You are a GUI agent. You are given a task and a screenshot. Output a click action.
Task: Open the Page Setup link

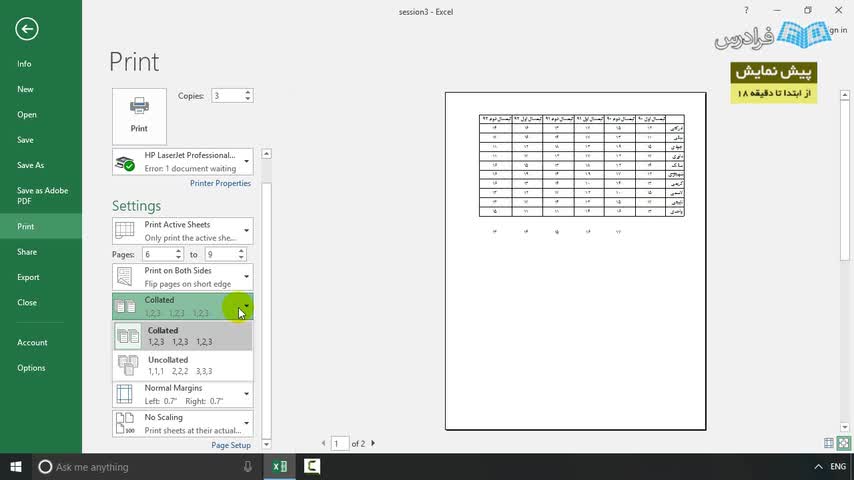[231, 445]
